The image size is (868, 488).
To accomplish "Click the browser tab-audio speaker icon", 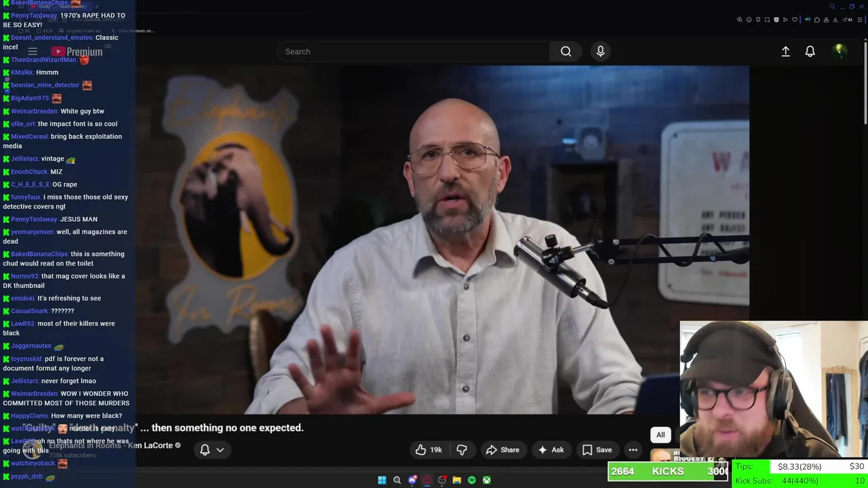I will click(x=808, y=20).
